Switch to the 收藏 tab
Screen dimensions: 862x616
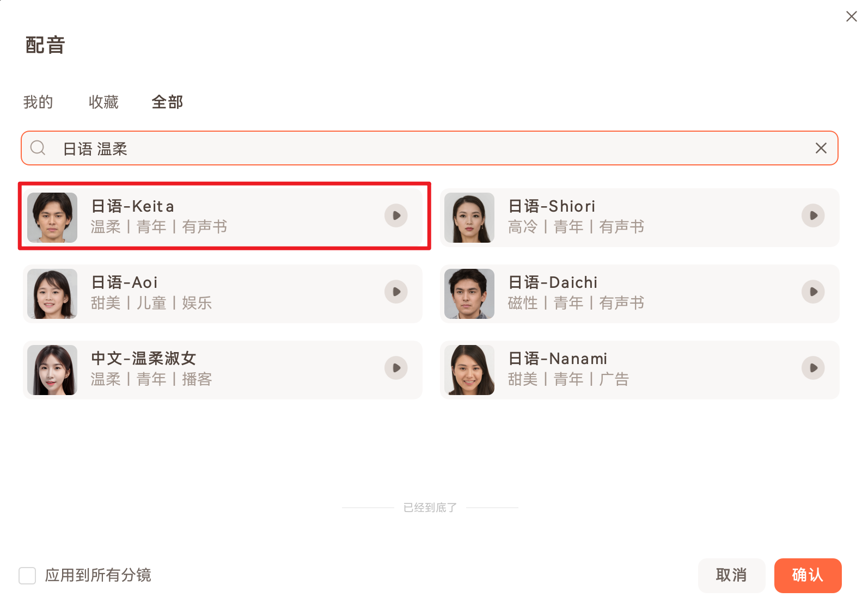coord(103,102)
